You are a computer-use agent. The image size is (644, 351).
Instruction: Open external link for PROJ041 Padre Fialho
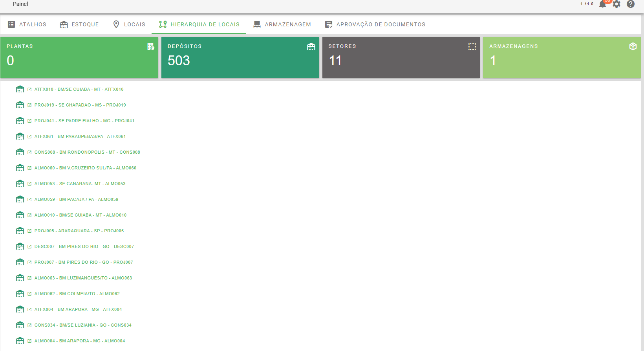click(29, 121)
